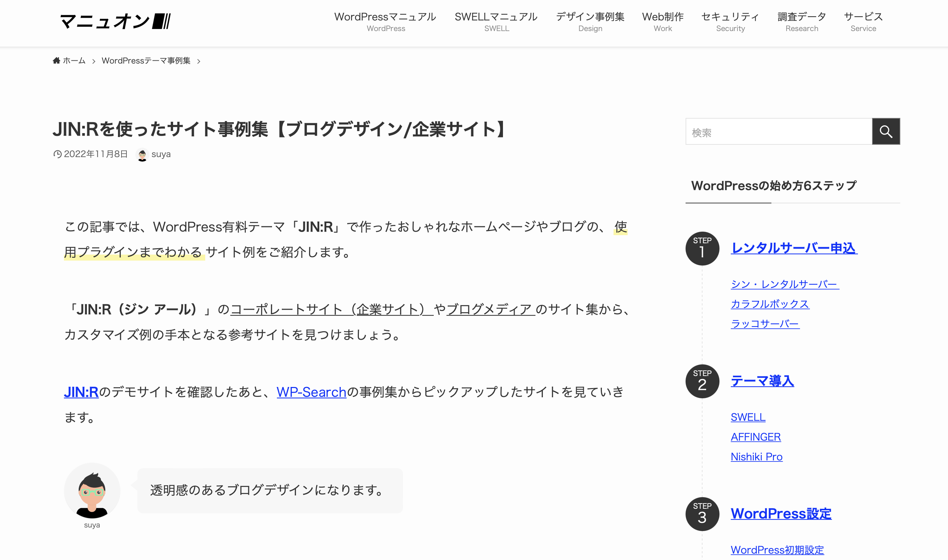Screen dimensions: 948x560
Task: Click article title JIN:Rを使ったサイト事例集
Action: (x=279, y=130)
